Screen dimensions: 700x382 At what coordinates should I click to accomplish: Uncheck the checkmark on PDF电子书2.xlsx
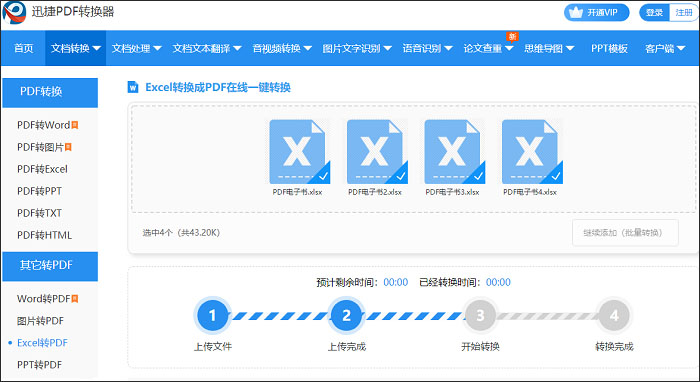[401, 176]
